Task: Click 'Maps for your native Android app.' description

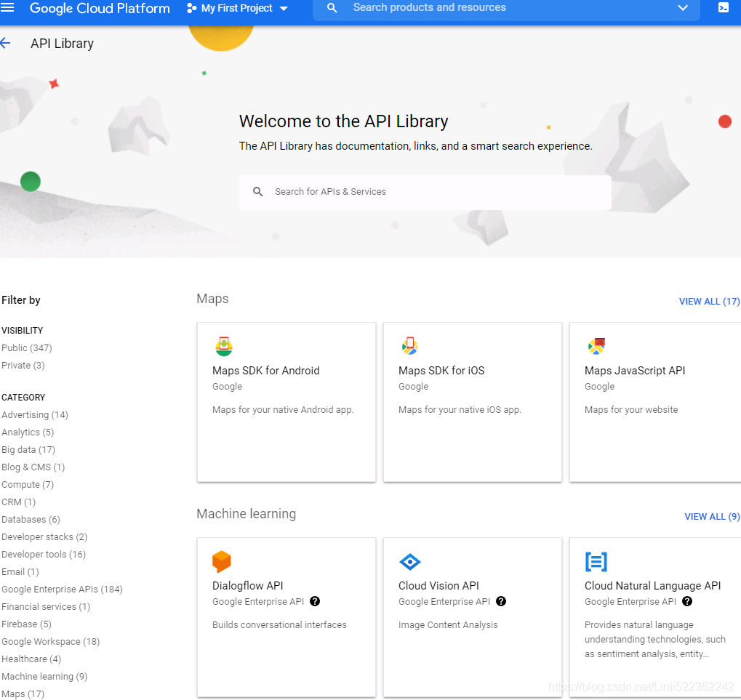Action: (283, 410)
